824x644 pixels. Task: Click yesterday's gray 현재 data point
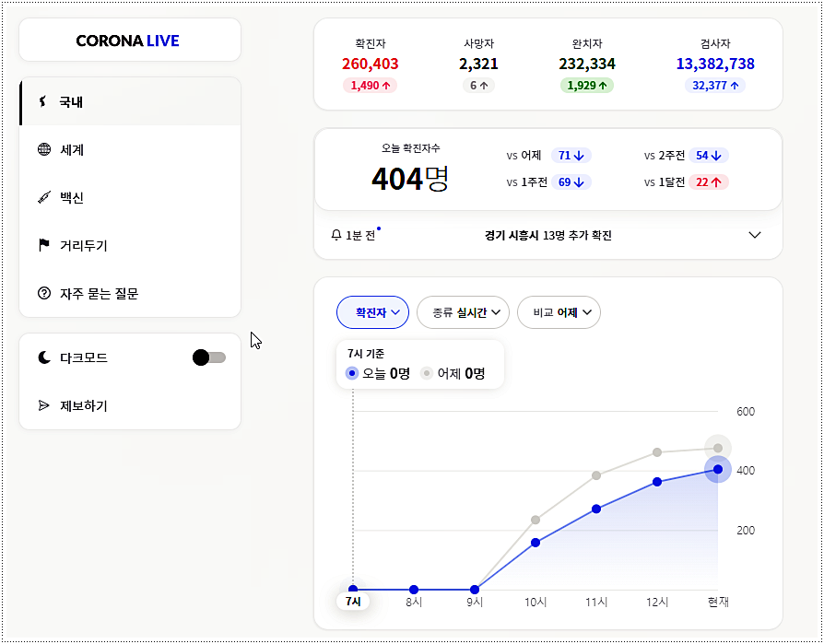click(x=718, y=449)
